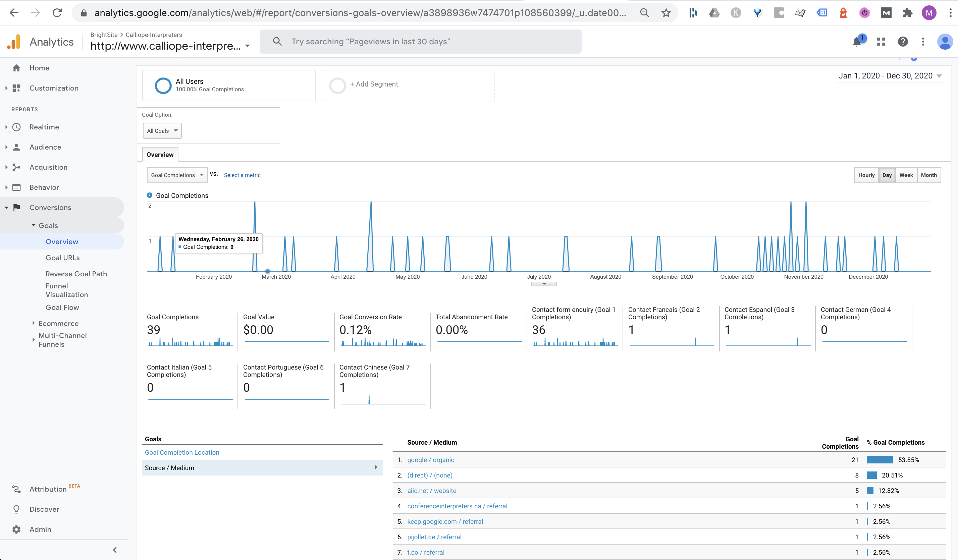Open Goal URLs report in sidebar
Screen dimensions: 958x560
[63, 258]
